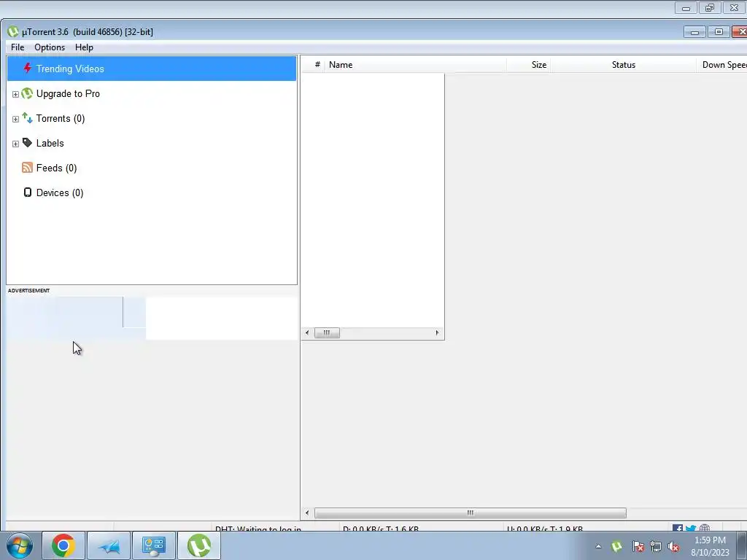Click bottom wide scrollbar left arrow
This screenshot has width=747, height=560.
[x=307, y=513]
